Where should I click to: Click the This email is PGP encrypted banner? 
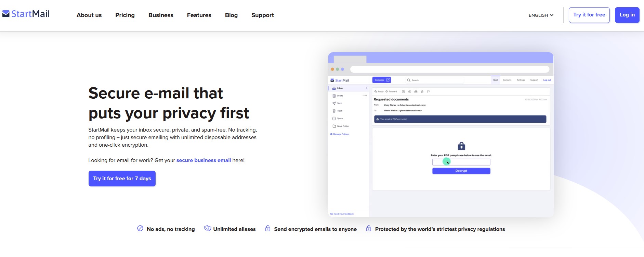(x=460, y=119)
